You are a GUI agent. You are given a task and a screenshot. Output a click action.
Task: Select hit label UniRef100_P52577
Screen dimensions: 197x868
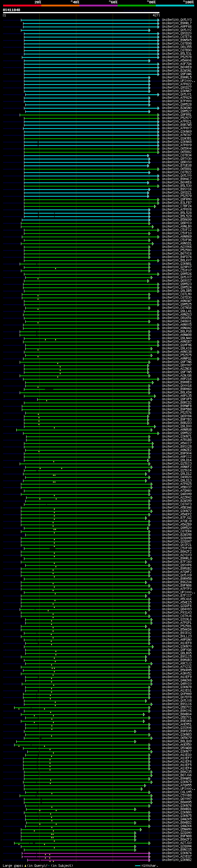click(177, 118)
